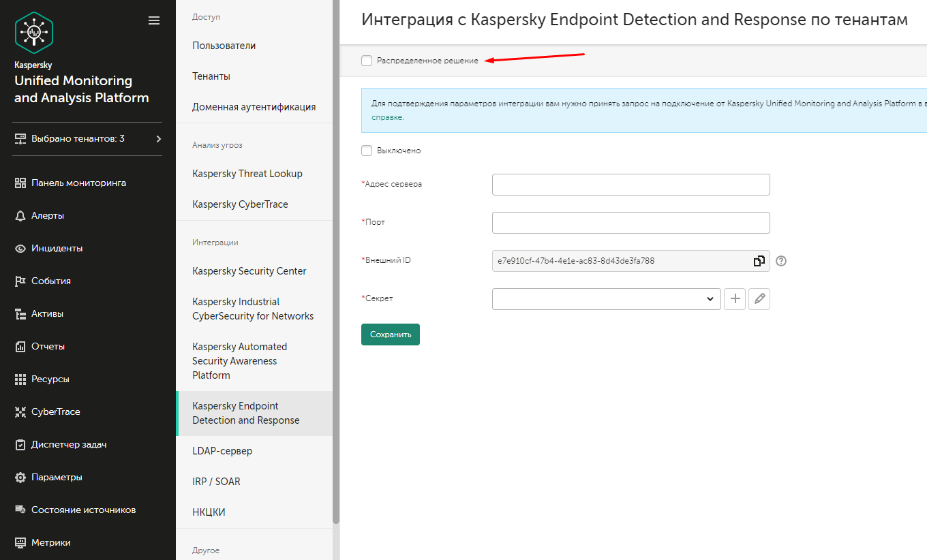The width and height of the screenshot is (927, 560).
Task: Click the Resources grid icon
Action: click(x=20, y=379)
